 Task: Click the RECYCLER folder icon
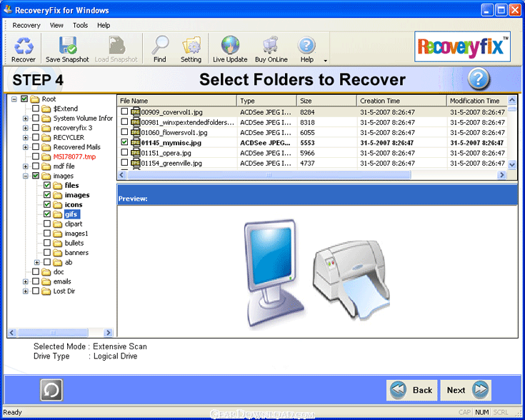pyautogui.click(x=46, y=138)
